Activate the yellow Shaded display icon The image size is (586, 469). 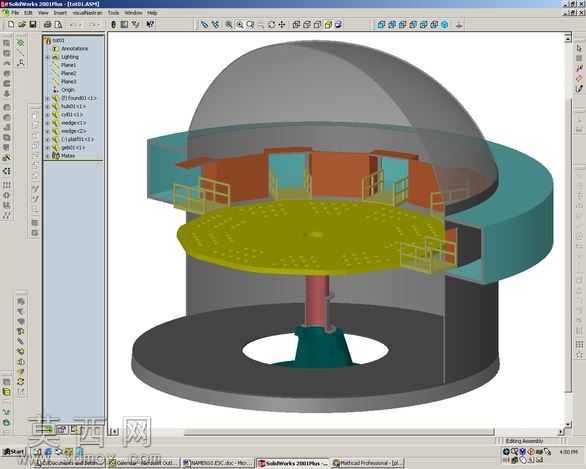point(328,25)
